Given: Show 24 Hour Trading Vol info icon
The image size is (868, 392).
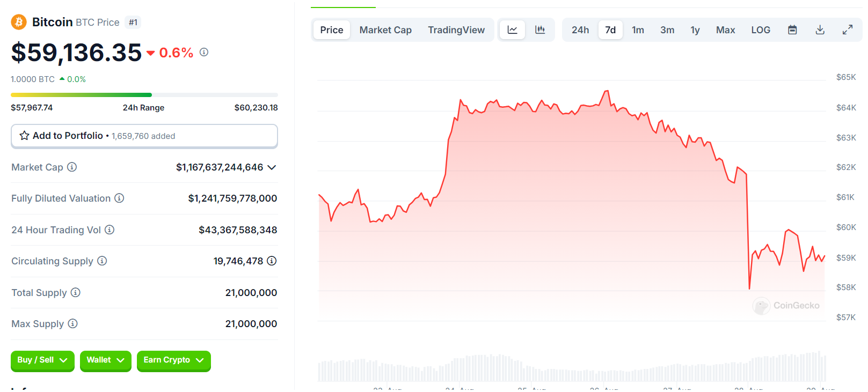Looking at the screenshot, I should [x=110, y=230].
